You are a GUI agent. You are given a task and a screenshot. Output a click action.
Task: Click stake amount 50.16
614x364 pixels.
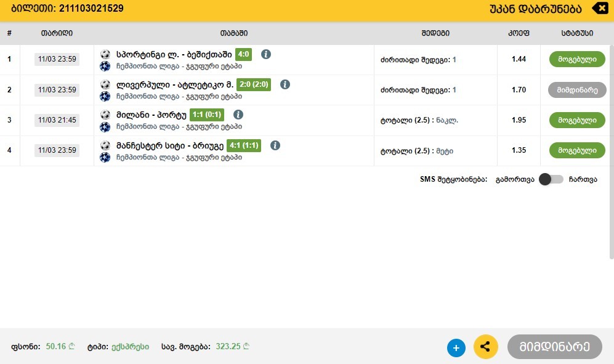56,346
